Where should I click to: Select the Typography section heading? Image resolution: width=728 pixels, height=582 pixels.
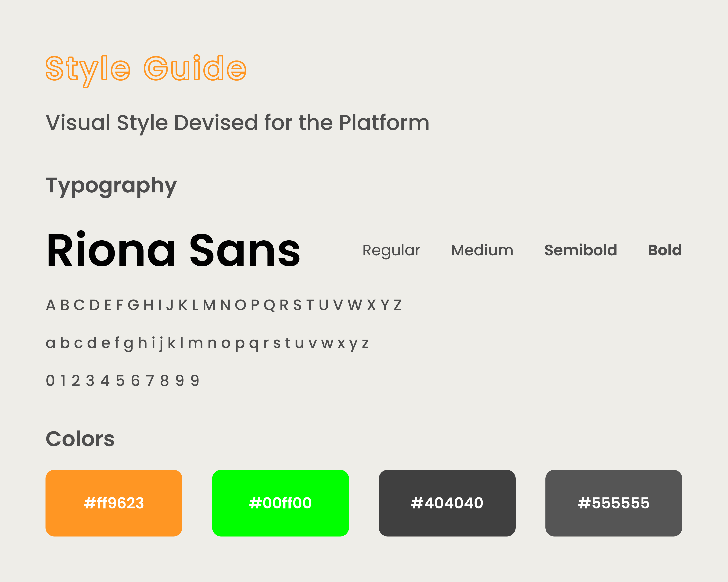point(111,186)
